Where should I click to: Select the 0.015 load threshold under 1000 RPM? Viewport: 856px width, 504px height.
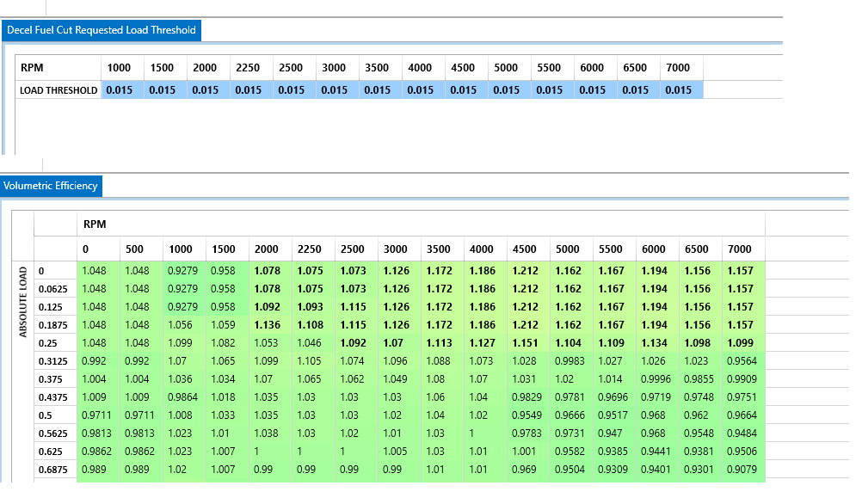[123, 90]
